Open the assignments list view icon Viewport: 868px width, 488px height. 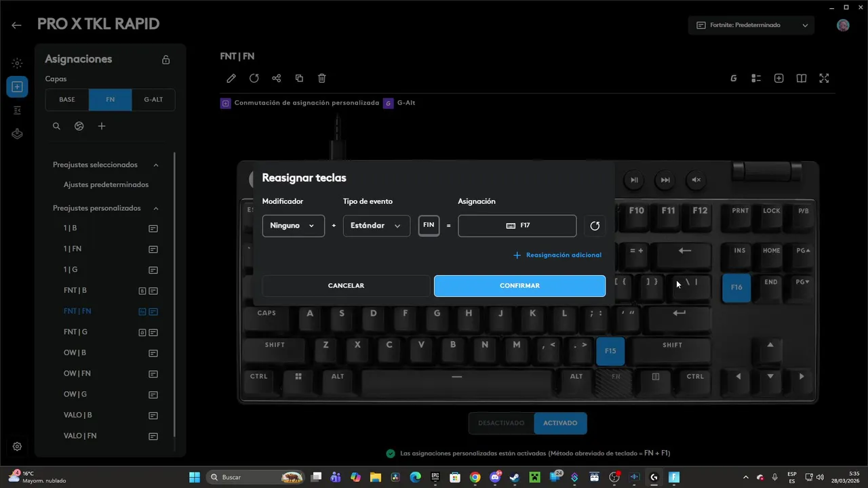(756, 79)
